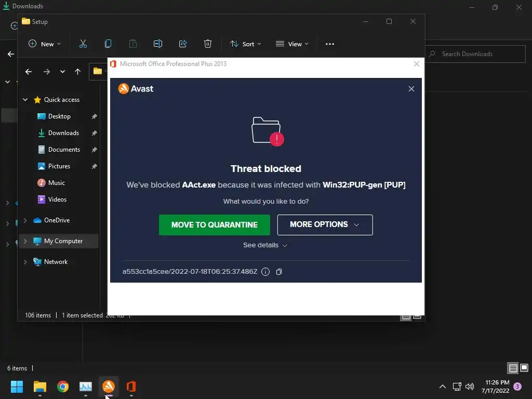Viewport: 532px width, 399px height.
Task: Click the Desktop pin icon
Action: pos(95,116)
